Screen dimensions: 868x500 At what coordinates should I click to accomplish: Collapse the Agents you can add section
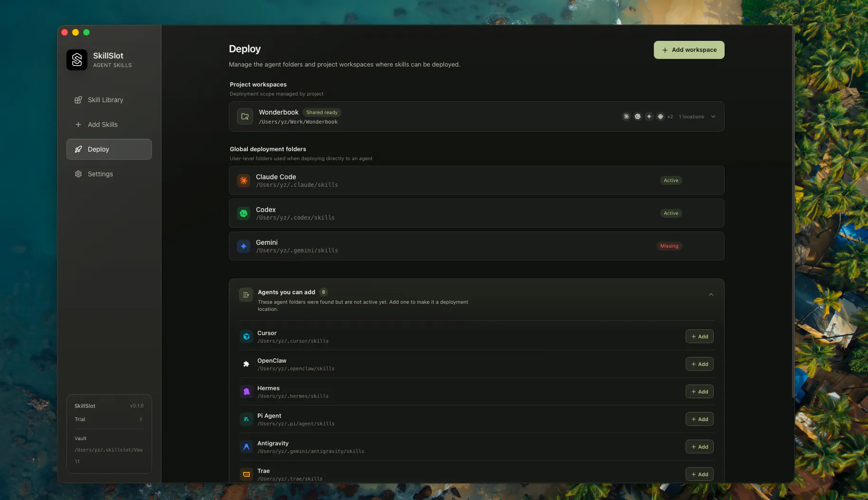point(711,295)
